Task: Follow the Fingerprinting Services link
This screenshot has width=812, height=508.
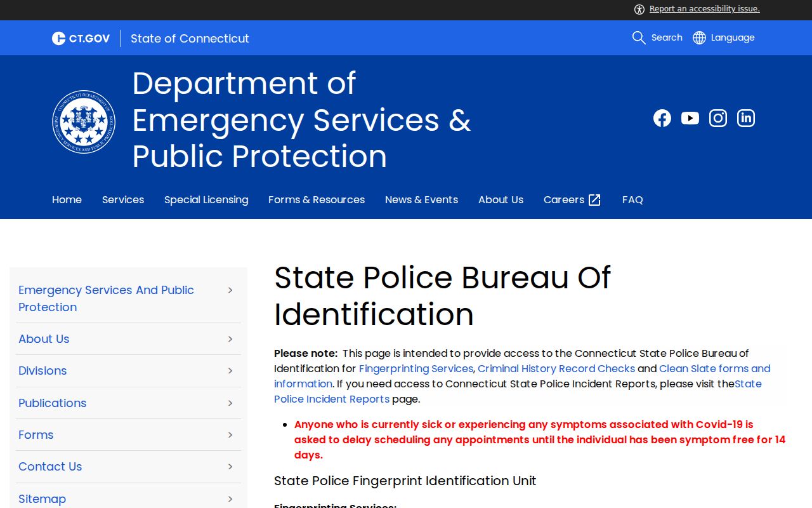Action: (416, 368)
